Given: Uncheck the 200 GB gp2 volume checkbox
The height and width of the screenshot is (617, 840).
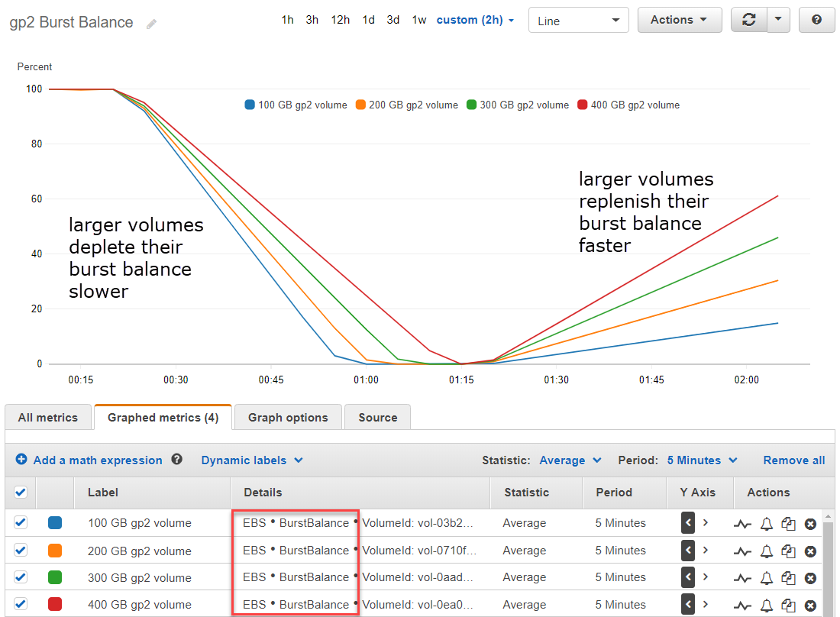Looking at the screenshot, I should click(21, 550).
